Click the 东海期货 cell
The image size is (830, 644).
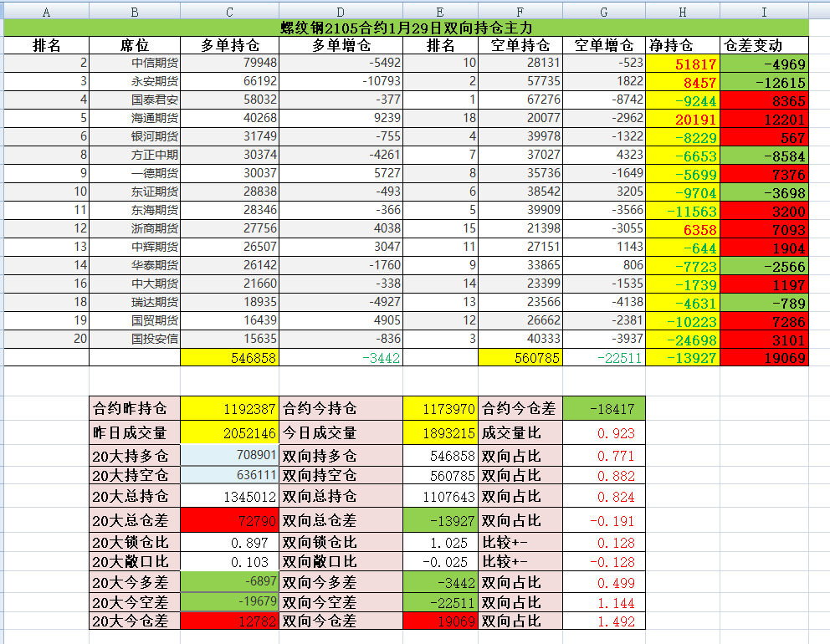coord(135,210)
